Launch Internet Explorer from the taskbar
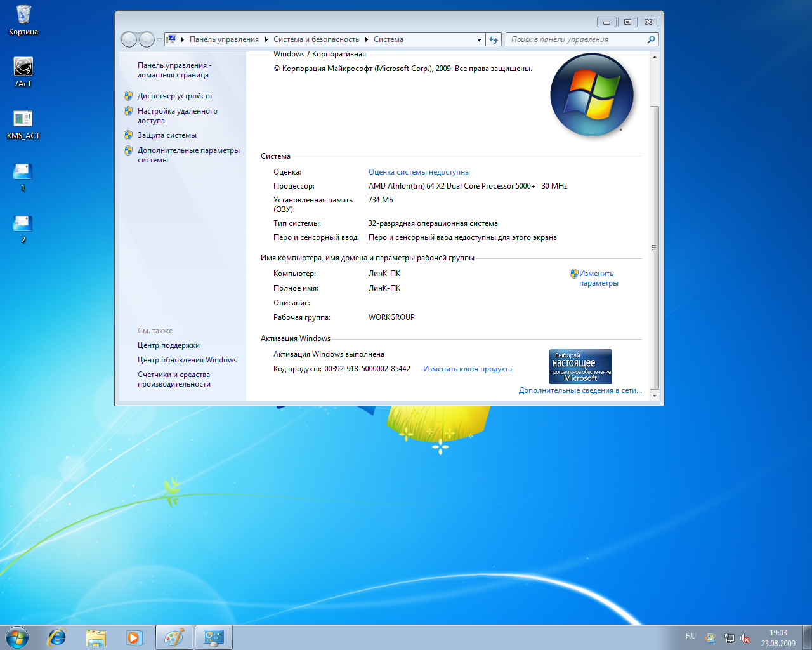 click(x=57, y=637)
